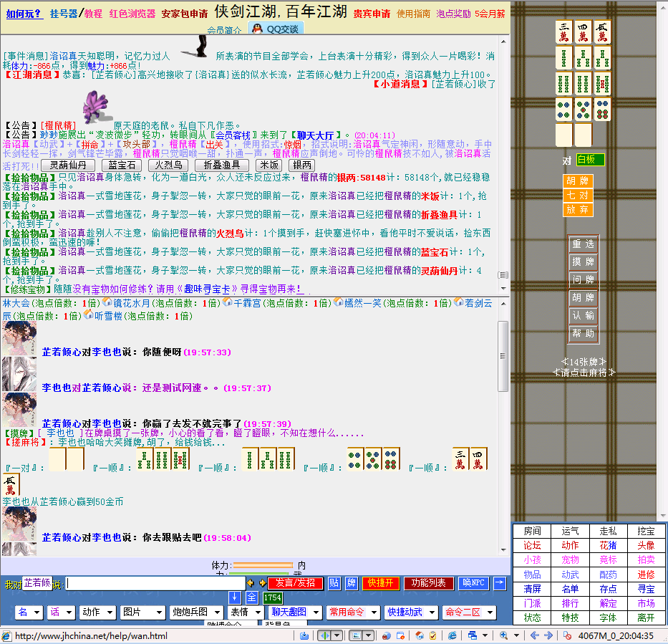Click the blue right-arrow button after 唤NPC

click(500, 582)
